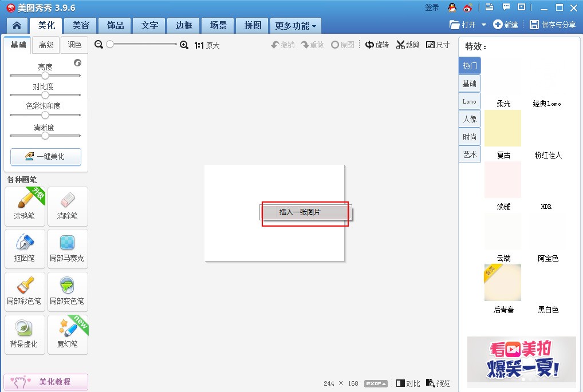Switch to the 饰品 tab
This screenshot has height=392, width=583.
point(115,25)
